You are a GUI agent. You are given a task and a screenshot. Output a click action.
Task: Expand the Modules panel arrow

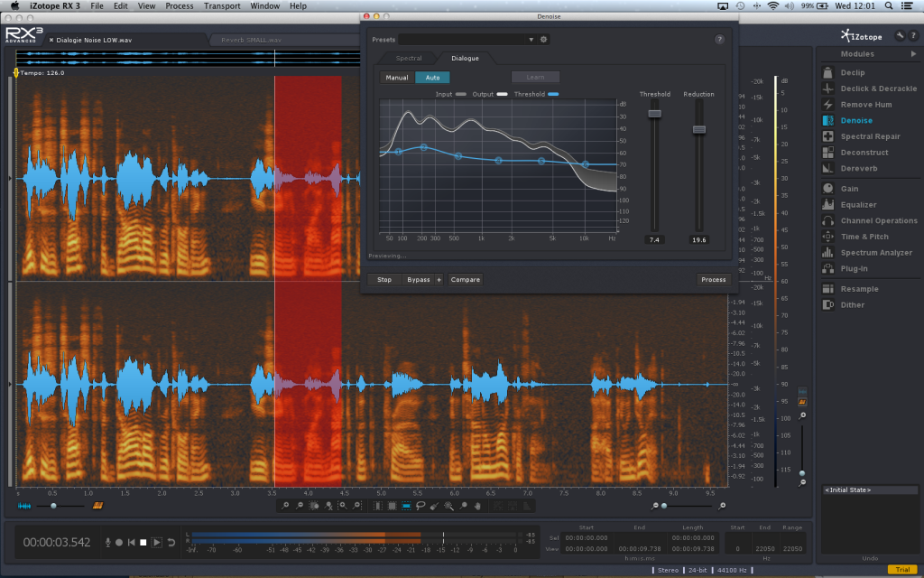(x=913, y=53)
